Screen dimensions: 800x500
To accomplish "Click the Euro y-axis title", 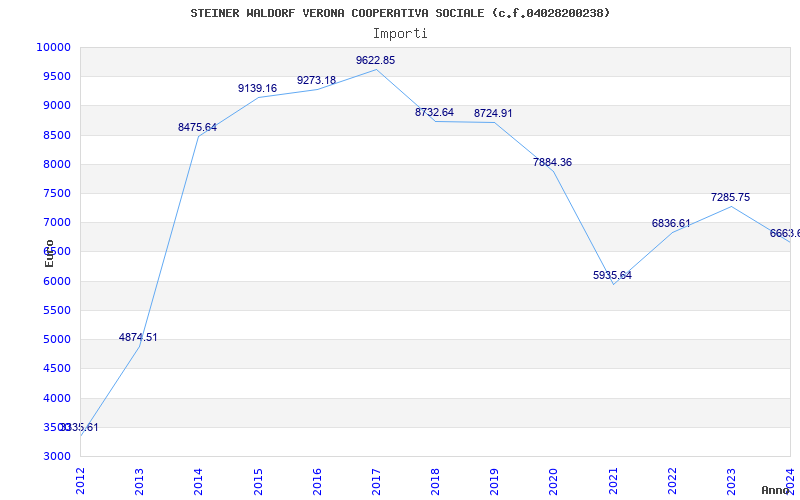I will (x=49, y=253).
